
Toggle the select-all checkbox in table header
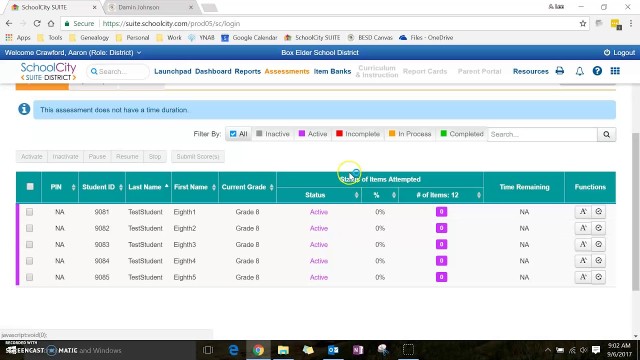coord(30,187)
